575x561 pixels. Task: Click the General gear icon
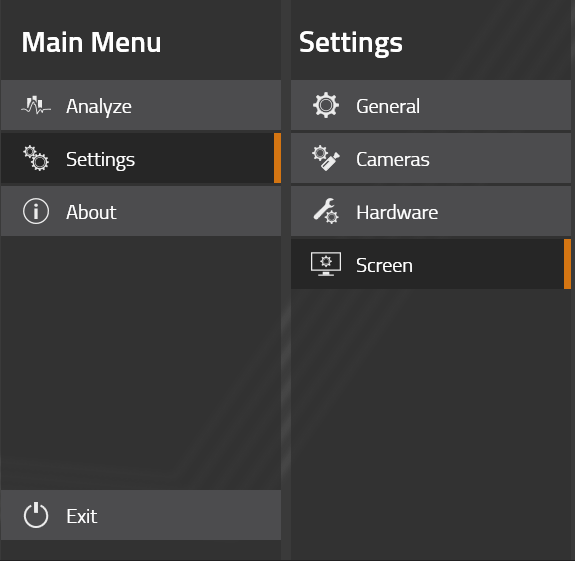coord(326,106)
